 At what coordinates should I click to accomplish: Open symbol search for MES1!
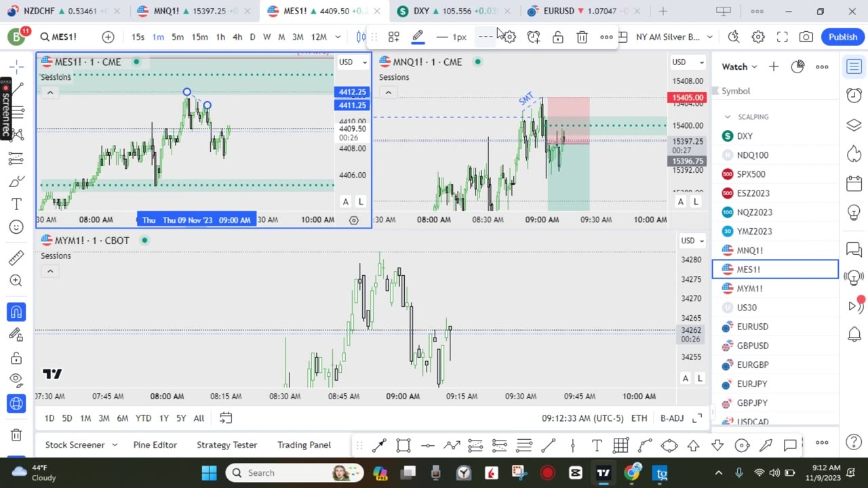[58, 37]
